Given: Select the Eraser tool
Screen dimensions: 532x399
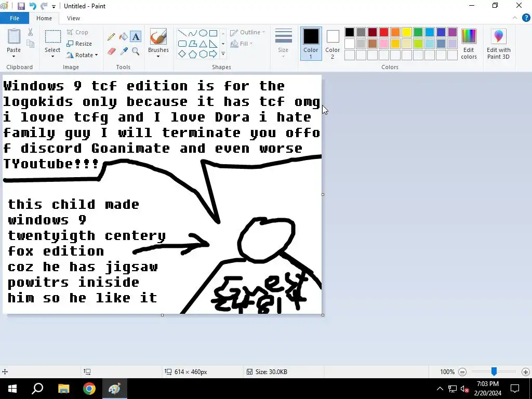Looking at the screenshot, I should 111,51.
